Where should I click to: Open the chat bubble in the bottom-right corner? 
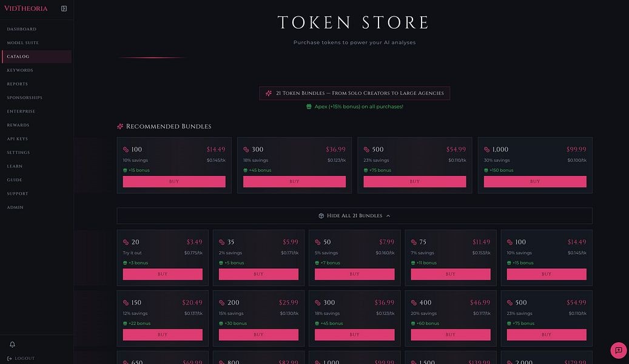617,350
